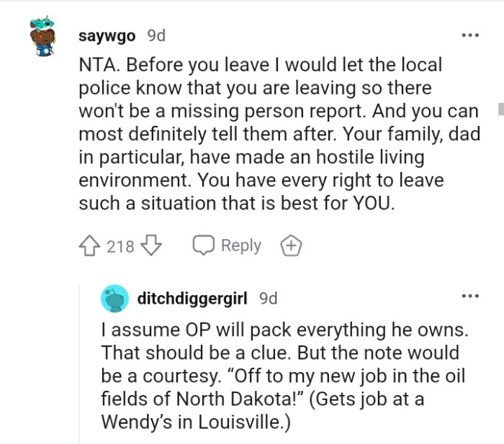The image size is (504, 444).
Task: Click the 218 vote count
Action: (120, 247)
